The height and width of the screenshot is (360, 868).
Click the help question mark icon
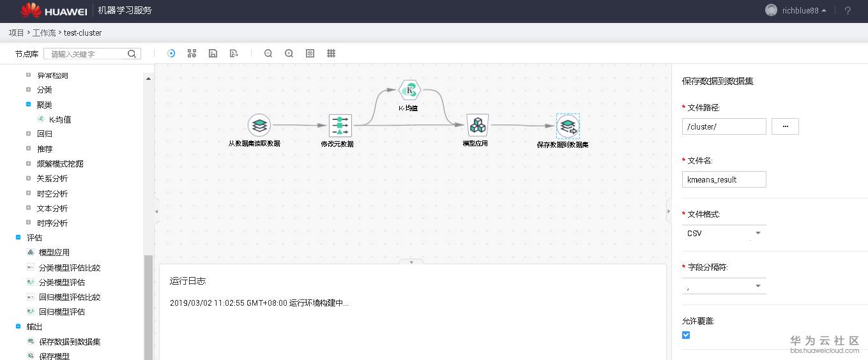tap(848, 11)
